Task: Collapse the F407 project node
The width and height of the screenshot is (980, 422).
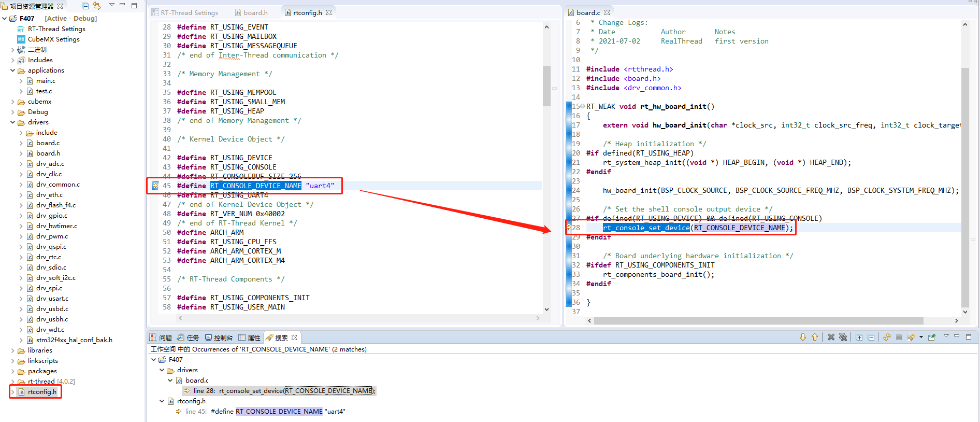Action: 5,18
